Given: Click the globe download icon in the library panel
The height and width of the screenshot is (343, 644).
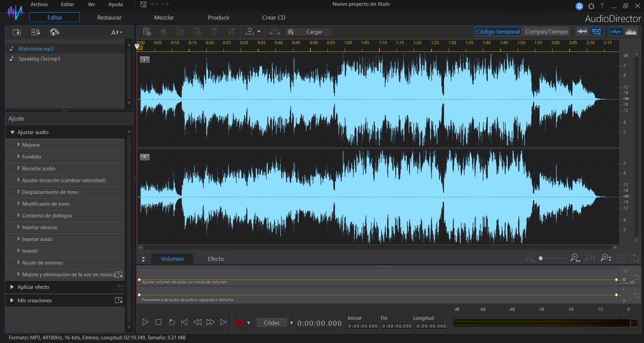Looking at the screenshot, I should (x=54, y=32).
